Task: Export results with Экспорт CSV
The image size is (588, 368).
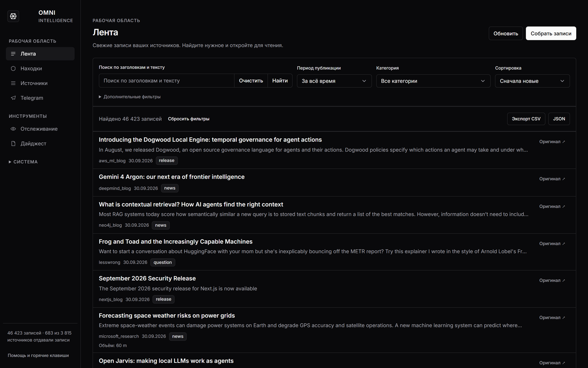Action: pos(526,119)
